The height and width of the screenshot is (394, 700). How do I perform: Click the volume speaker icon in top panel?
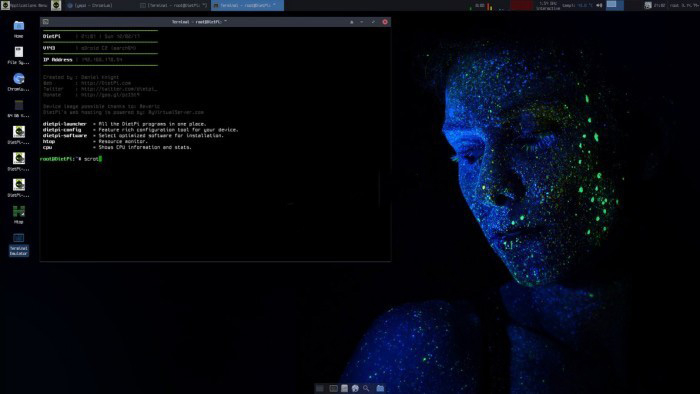point(599,5)
